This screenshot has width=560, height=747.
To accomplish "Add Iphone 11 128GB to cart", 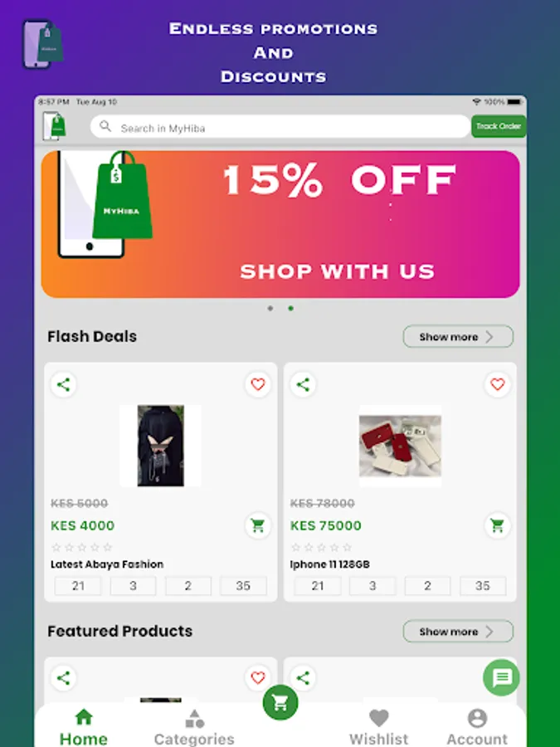I will [497, 525].
